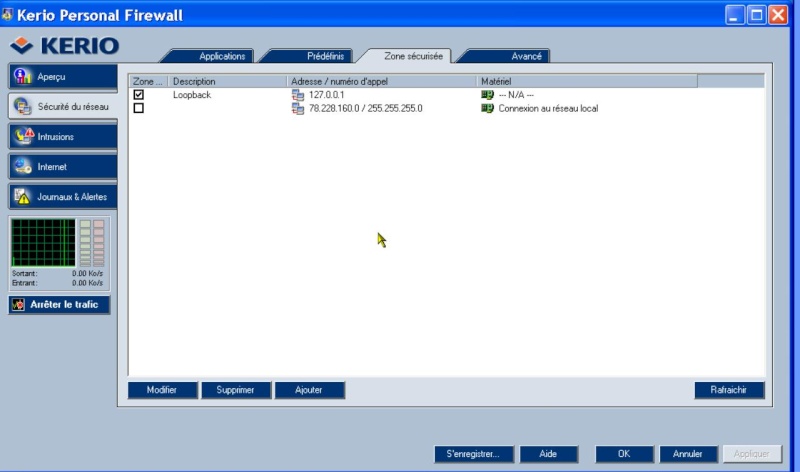Click the Modifier button
Screen dimensions: 800x472
tap(162, 390)
